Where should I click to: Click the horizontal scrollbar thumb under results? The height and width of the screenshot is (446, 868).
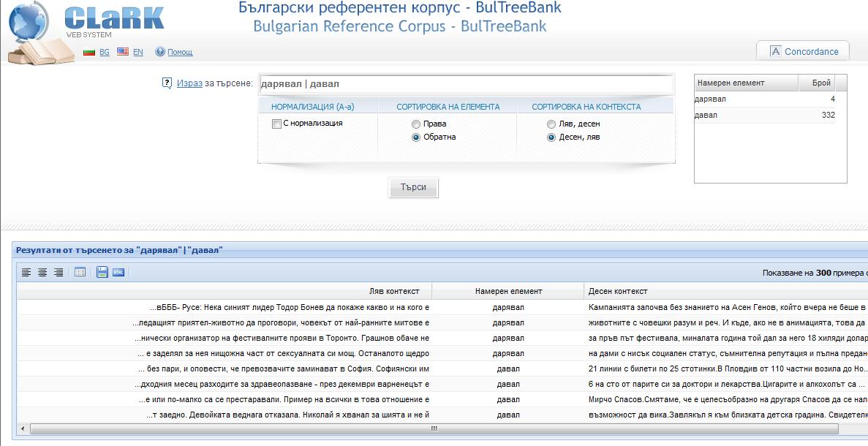tap(434, 429)
